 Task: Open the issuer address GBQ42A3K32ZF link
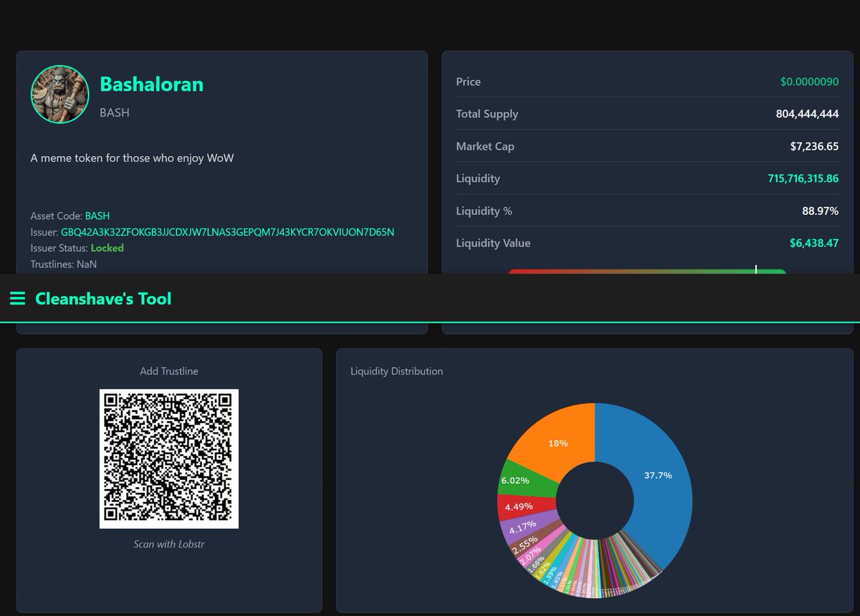click(227, 232)
